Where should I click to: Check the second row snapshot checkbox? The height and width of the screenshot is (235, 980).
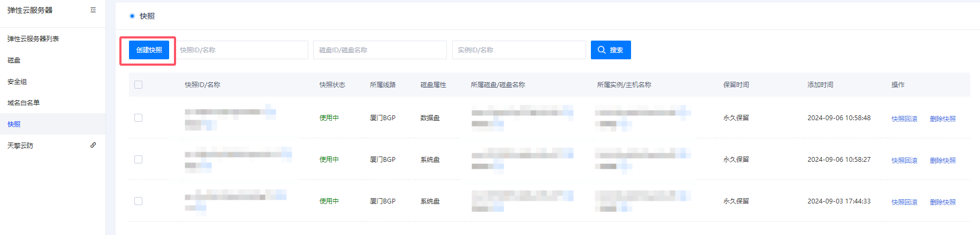point(139,160)
